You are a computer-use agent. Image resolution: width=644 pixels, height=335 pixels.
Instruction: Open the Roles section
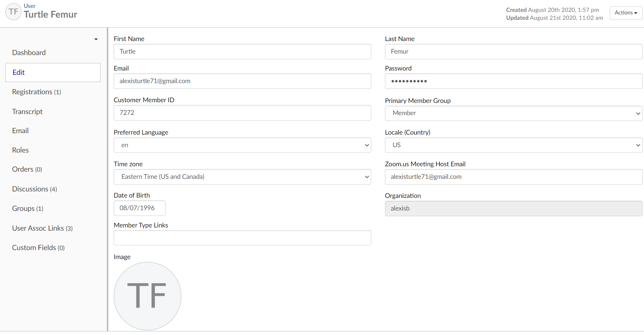coord(20,150)
